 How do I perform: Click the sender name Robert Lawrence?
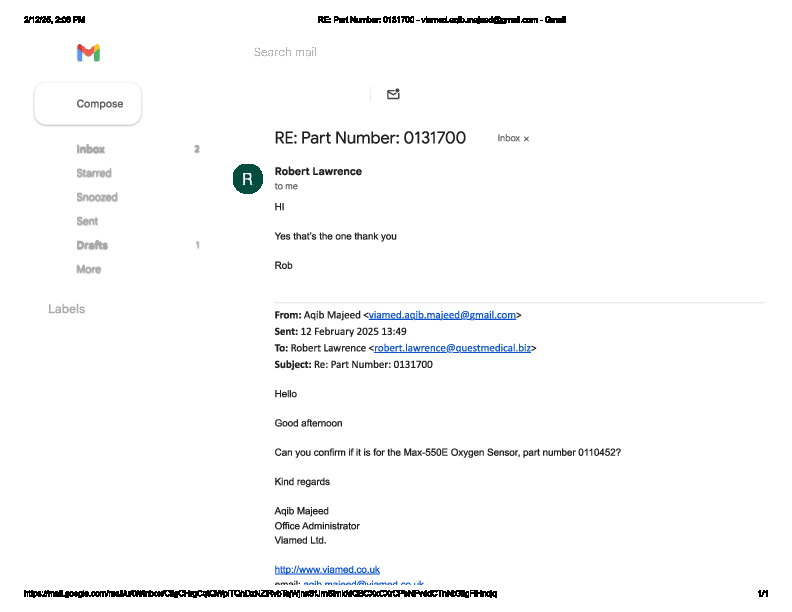[318, 171]
